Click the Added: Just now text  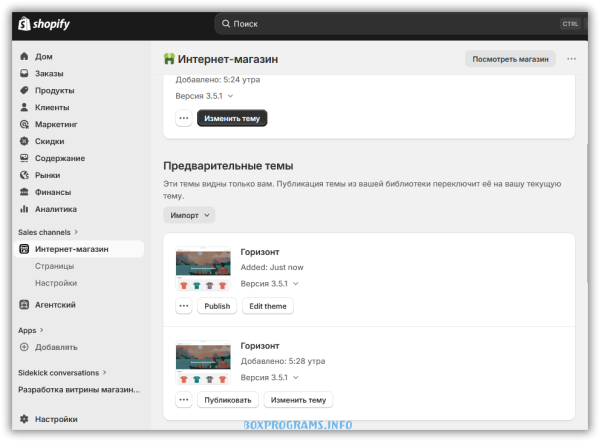272,267
